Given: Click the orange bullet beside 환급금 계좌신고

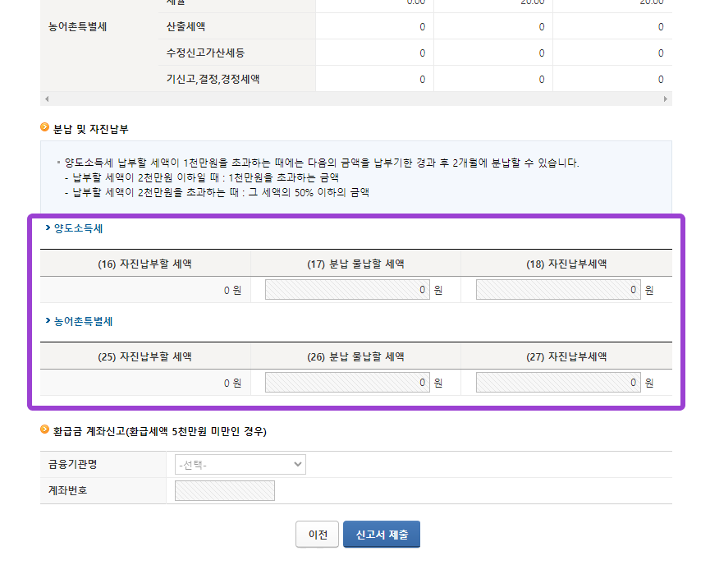Looking at the screenshot, I should tap(44, 430).
